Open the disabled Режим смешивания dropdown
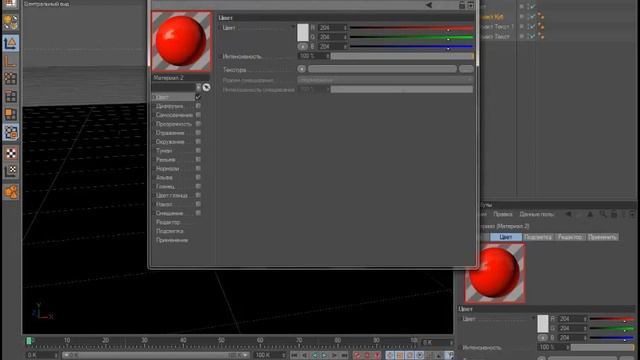This screenshot has height=360, width=640. 385,80
